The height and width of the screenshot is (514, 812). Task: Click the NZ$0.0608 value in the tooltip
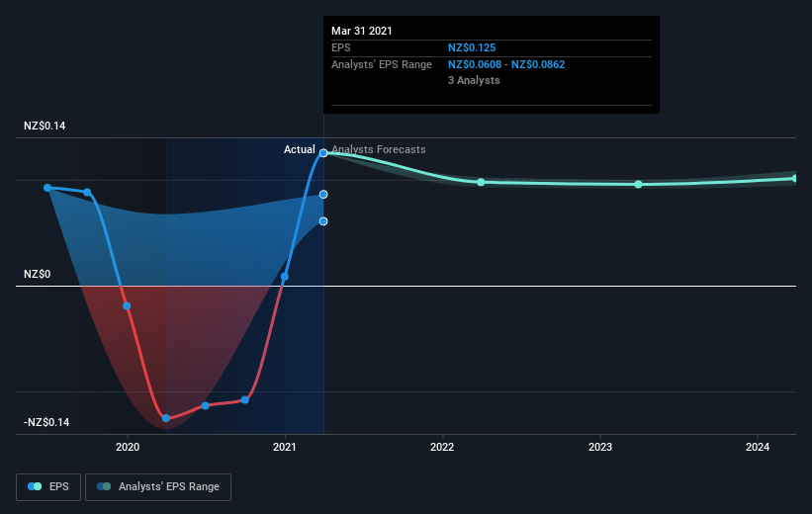coord(475,64)
